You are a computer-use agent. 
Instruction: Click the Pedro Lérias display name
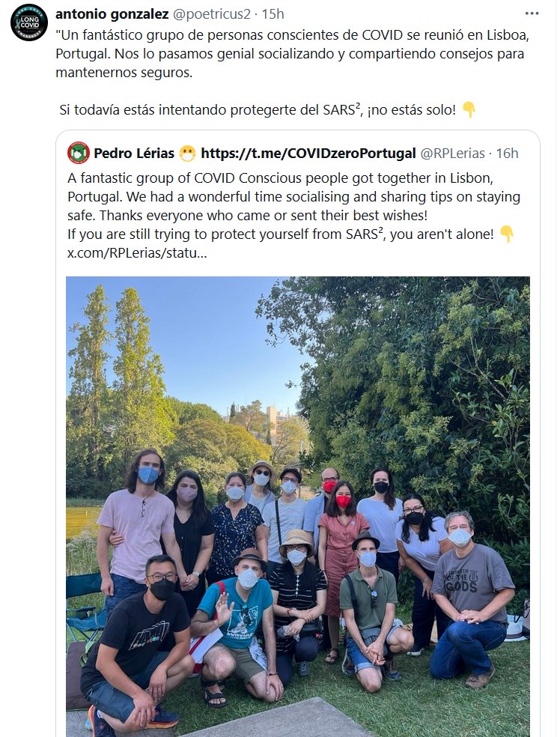pyautogui.click(x=134, y=154)
